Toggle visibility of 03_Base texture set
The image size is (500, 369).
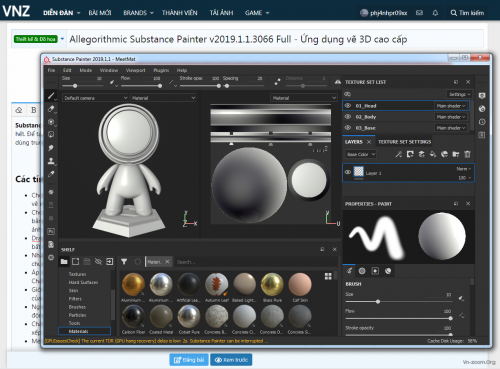pyautogui.click(x=348, y=128)
